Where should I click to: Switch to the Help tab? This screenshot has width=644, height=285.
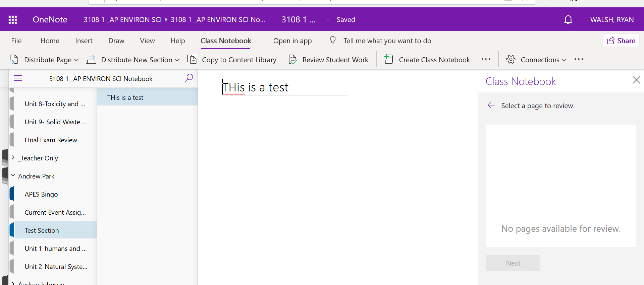[x=178, y=41]
